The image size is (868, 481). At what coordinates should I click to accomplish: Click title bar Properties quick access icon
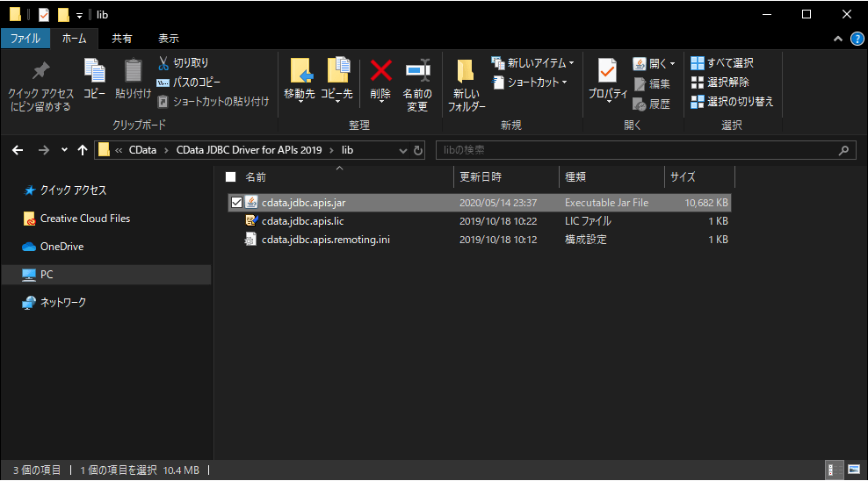(x=44, y=15)
